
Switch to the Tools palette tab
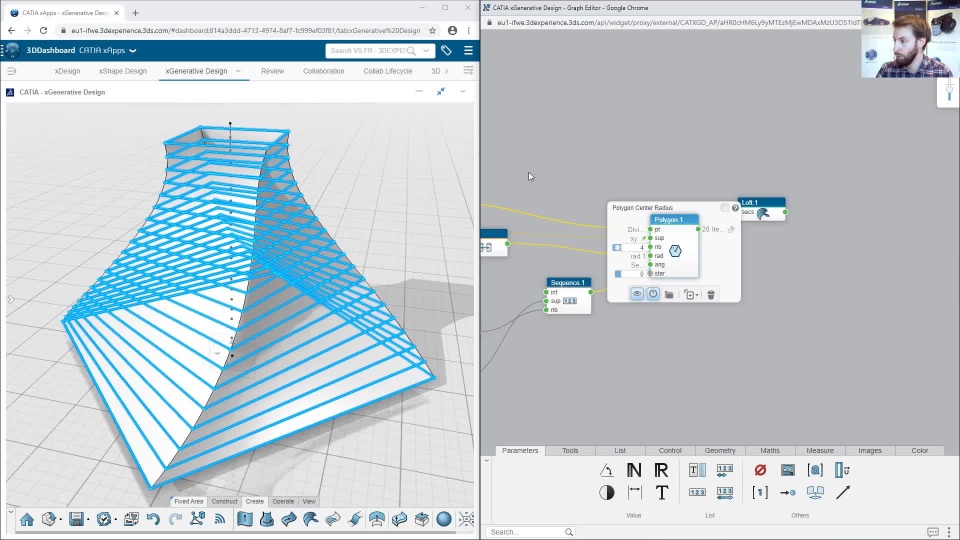pos(570,451)
